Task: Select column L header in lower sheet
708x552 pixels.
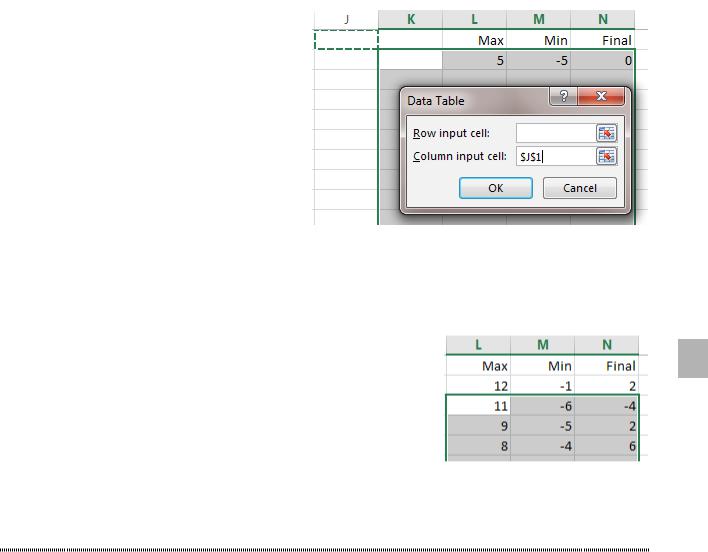Action: (478, 345)
